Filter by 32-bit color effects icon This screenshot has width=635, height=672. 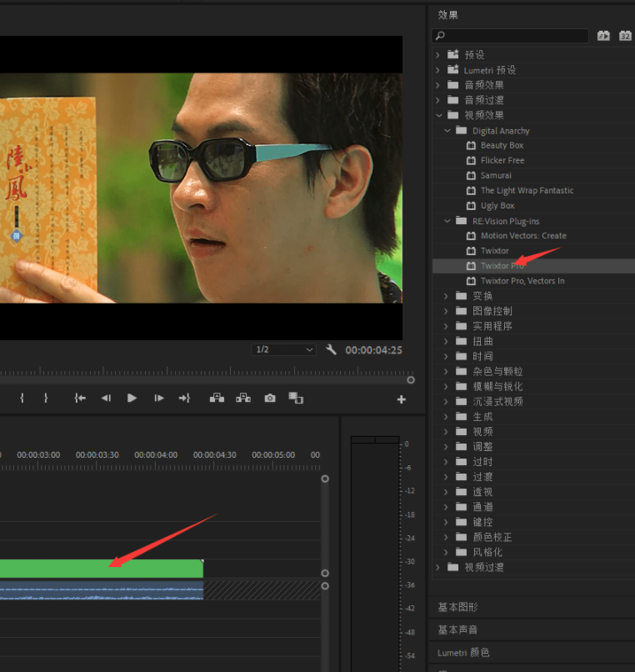pyautogui.click(x=625, y=36)
